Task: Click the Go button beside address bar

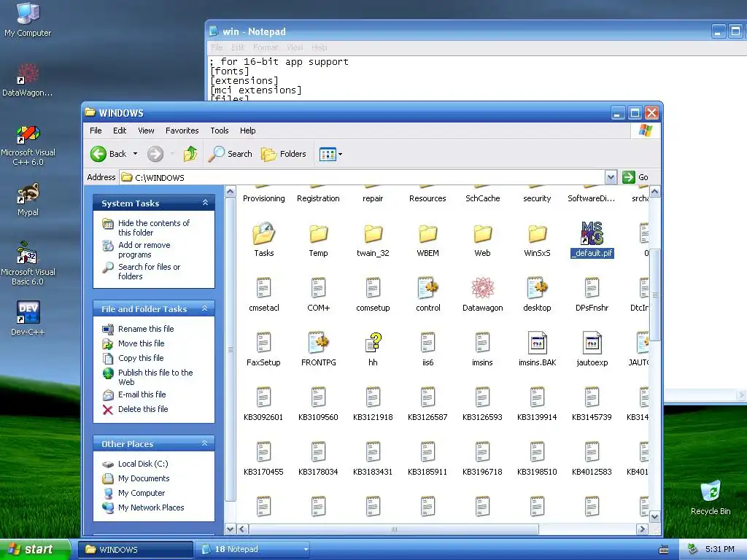Action: tap(635, 178)
